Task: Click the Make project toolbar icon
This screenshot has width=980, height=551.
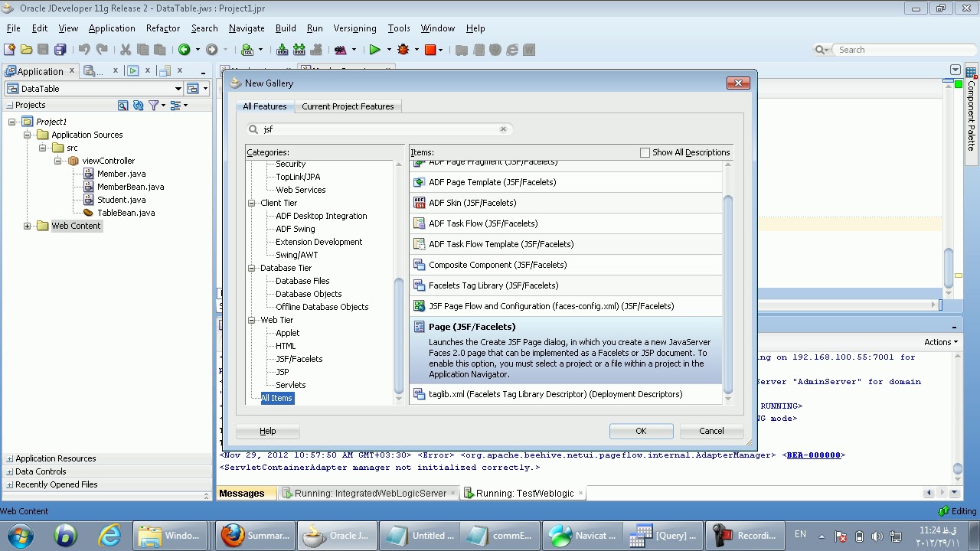Action: [x=283, y=50]
